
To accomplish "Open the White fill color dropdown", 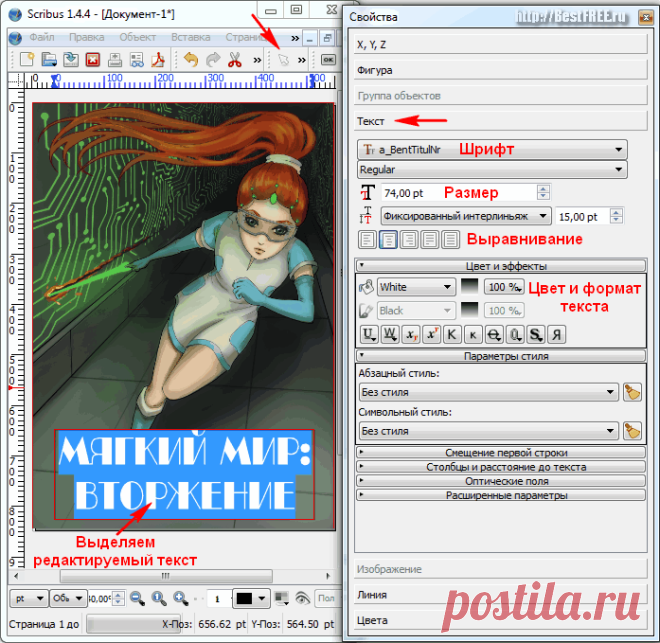I will (416, 287).
